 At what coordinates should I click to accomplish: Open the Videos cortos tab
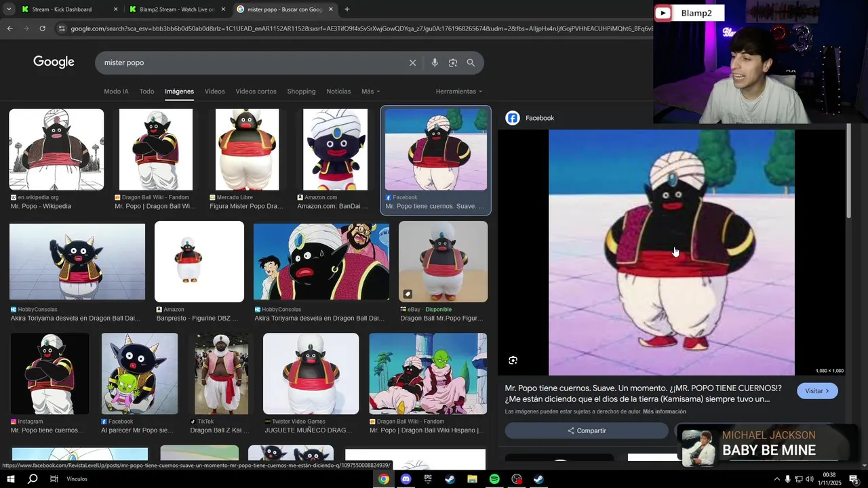tap(256, 91)
